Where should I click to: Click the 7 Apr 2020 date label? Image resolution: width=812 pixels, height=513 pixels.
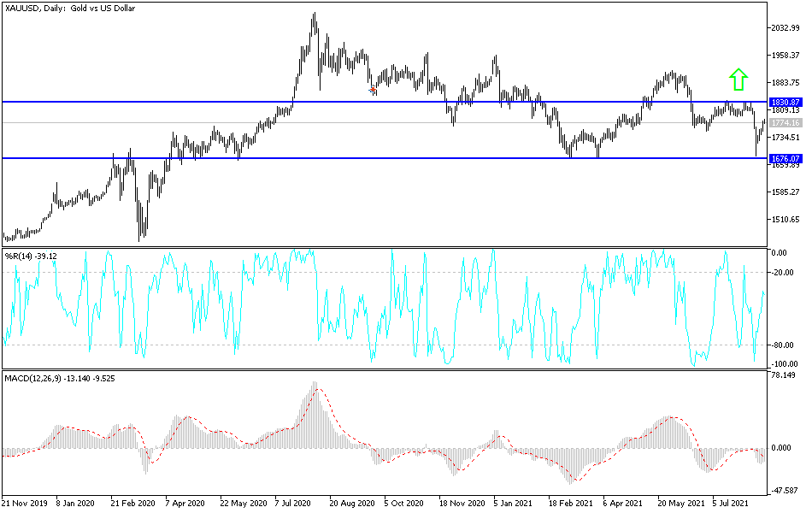click(x=185, y=503)
